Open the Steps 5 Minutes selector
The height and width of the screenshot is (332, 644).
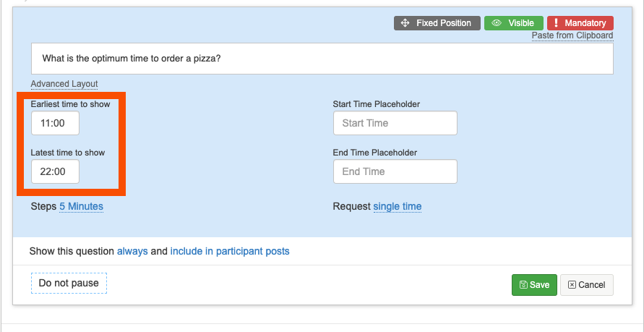(x=81, y=207)
